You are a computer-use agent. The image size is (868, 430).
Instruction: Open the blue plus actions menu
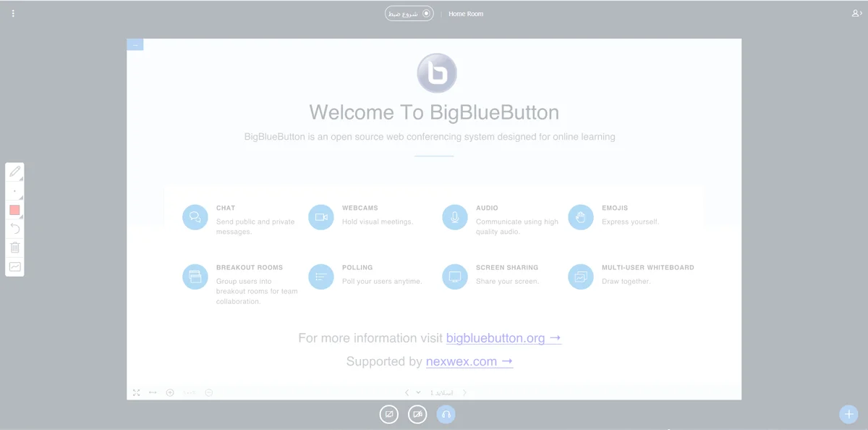pos(848,414)
